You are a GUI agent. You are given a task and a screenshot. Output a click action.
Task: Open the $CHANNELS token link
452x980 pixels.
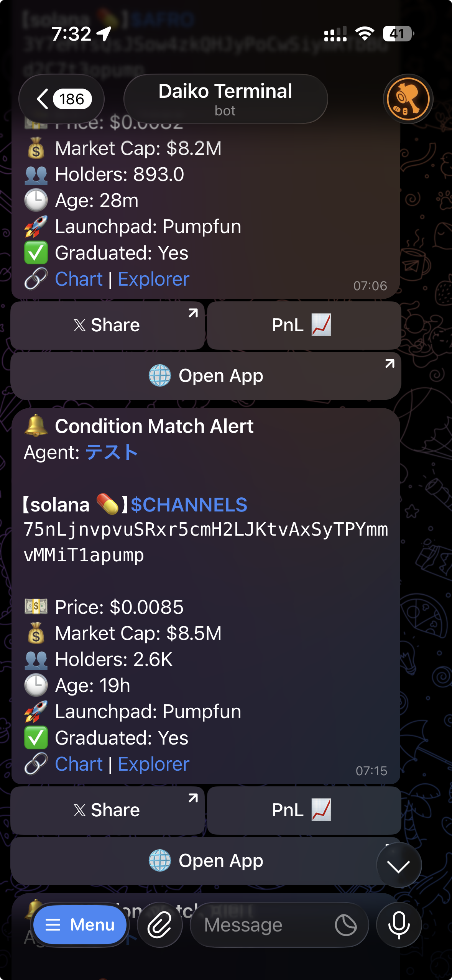coord(188,505)
